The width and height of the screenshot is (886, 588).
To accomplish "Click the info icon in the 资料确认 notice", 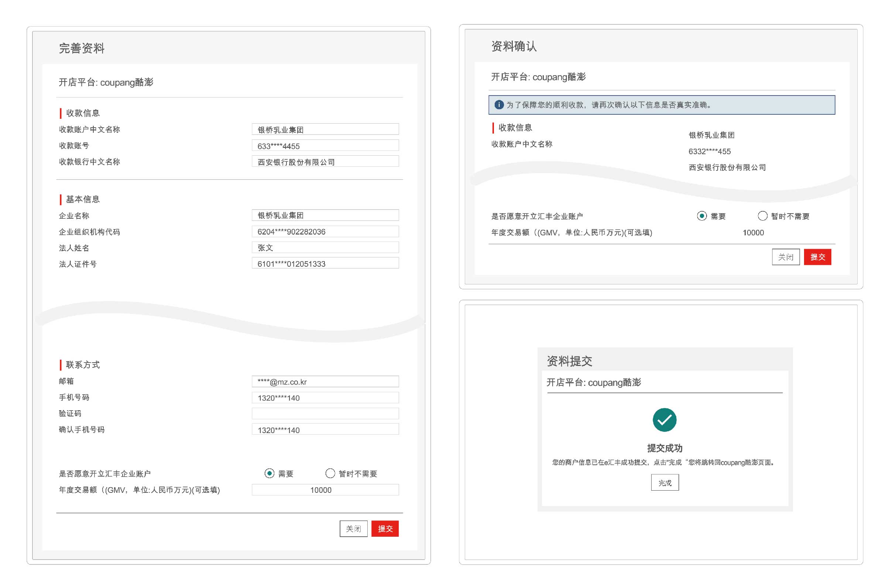I will (x=499, y=106).
